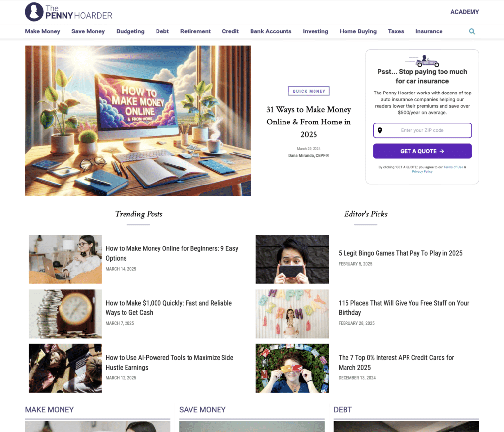Click the Bingo Games article thumbnail
504x432 pixels.
coord(292,259)
